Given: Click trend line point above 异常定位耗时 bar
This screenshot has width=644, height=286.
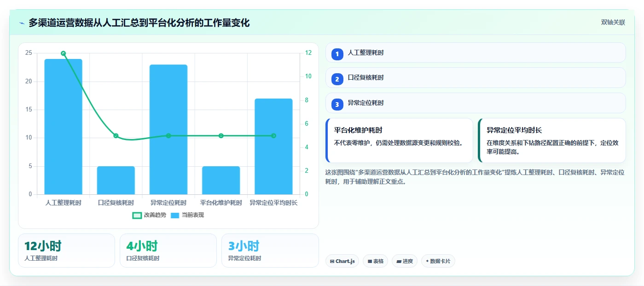Looking at the screenshot, I should (168, 136).
